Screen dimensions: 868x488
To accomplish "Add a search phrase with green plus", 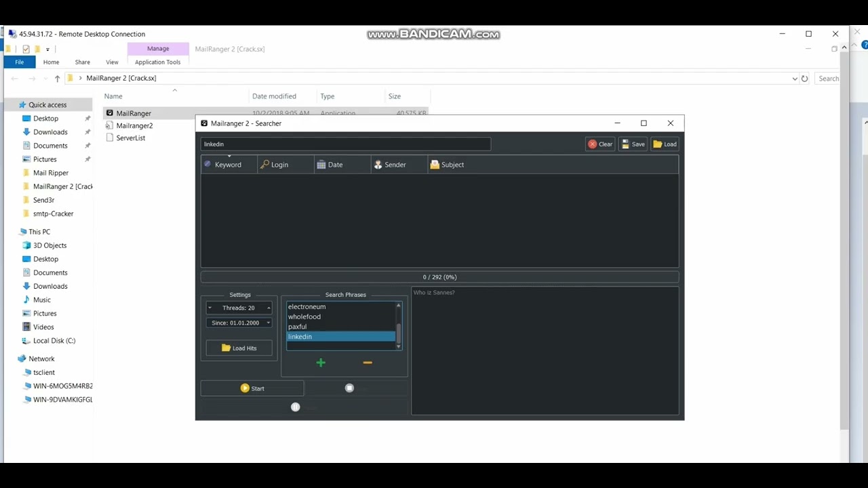I will [x=321, y=363].
